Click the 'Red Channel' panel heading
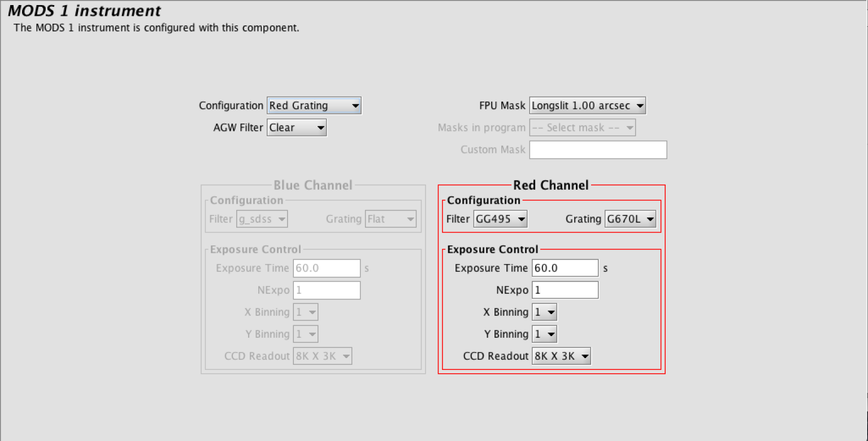 point(551,185)
